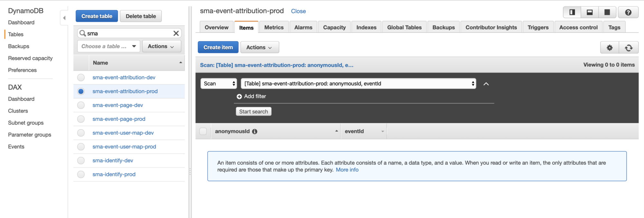Image resolution: width=644 pixels, height=218 pixels.
Task: Click the Start search button
Action: (x=253, y=112)
